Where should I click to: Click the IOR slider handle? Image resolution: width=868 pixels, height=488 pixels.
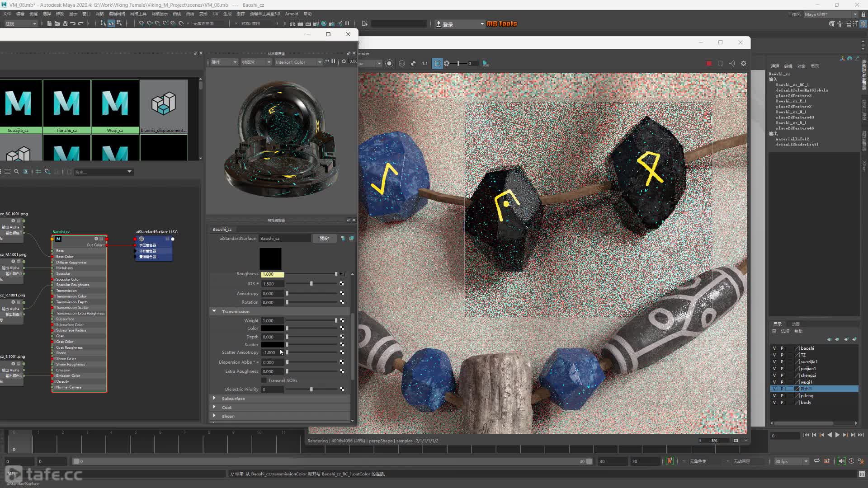[x=311, y=284]
